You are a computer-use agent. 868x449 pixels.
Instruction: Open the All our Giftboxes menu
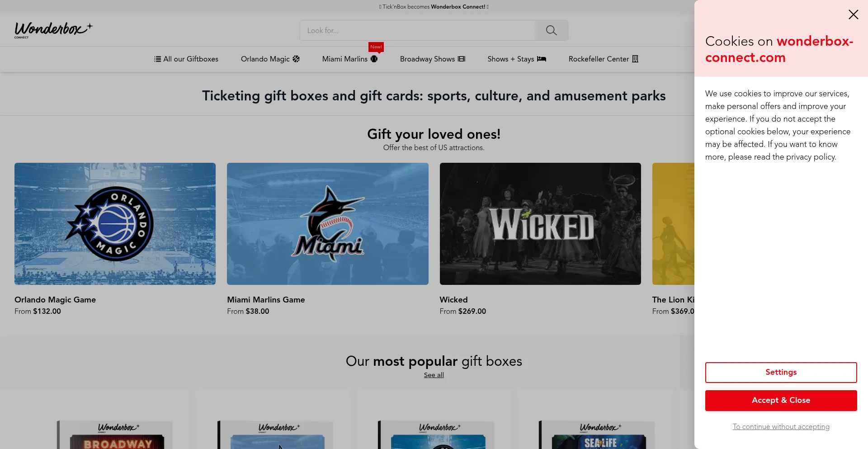click(x=190, y=59)
